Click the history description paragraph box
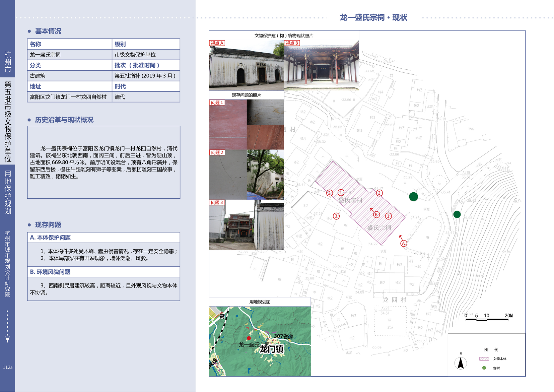Viewport: 554px width, 392px height. click(x=103, y=162)
